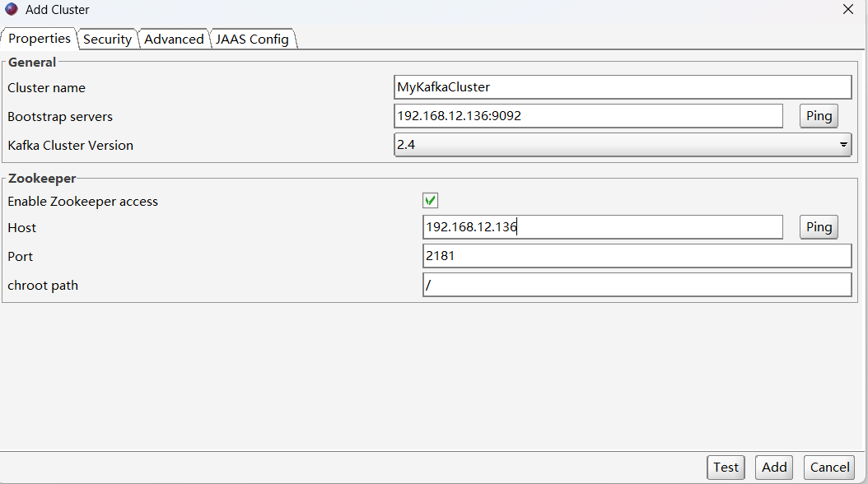This screenshot has width=868, height=484.
Task: Click the Cluster name input field
Action: tap(623, 87)
